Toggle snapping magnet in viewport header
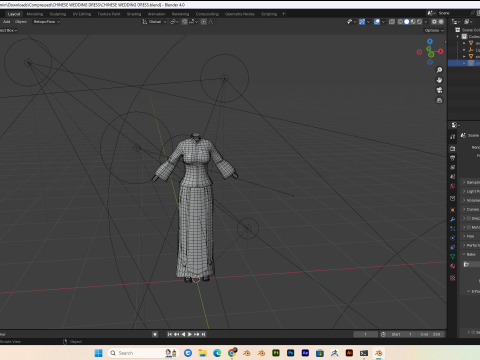 (x=184, y=22)
